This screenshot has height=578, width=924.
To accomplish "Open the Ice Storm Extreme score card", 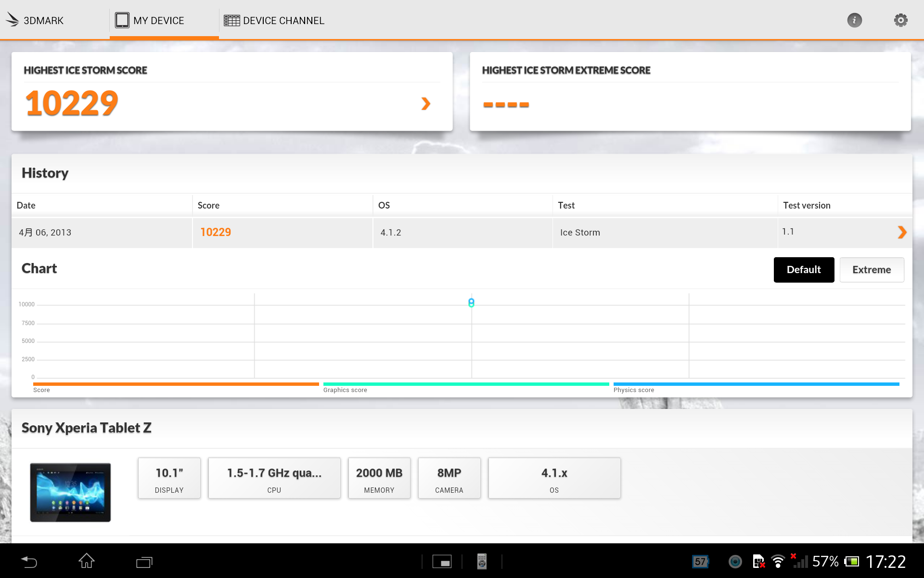I will (690, 92).
